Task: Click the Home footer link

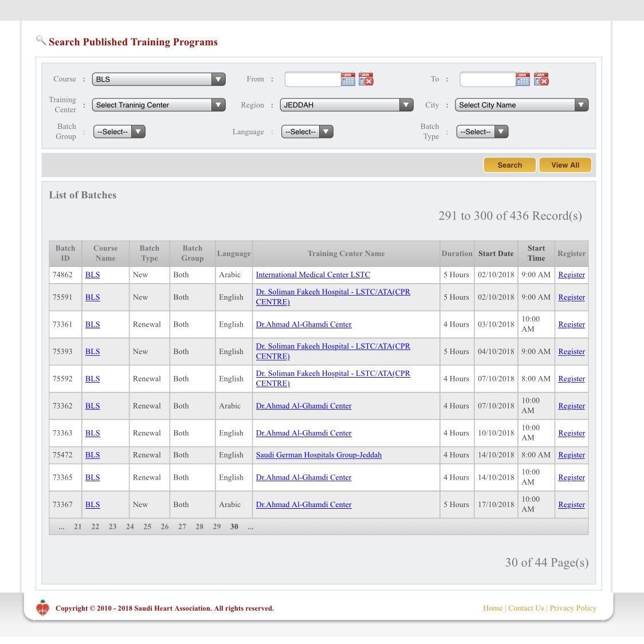Action: click(492, 608)
